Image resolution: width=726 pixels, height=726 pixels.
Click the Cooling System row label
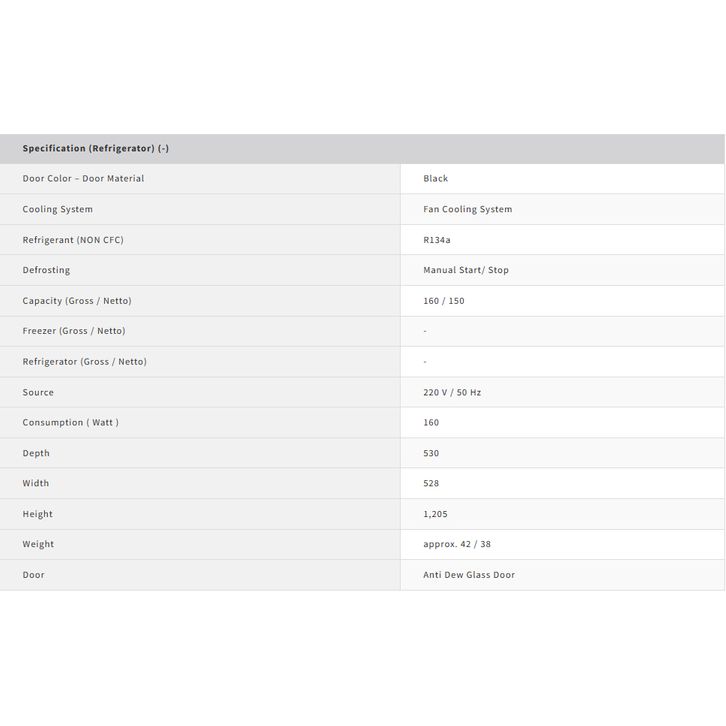(x=58, y=210)
